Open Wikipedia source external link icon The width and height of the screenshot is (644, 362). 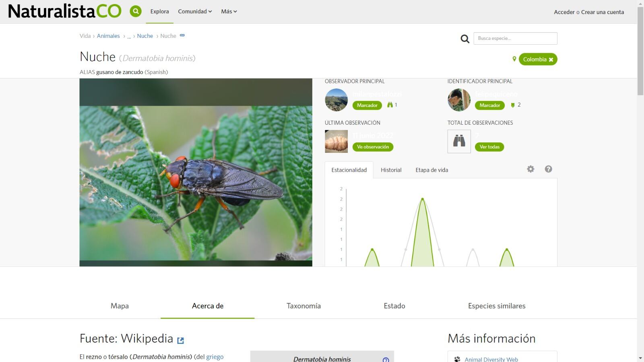coord(181,340)
